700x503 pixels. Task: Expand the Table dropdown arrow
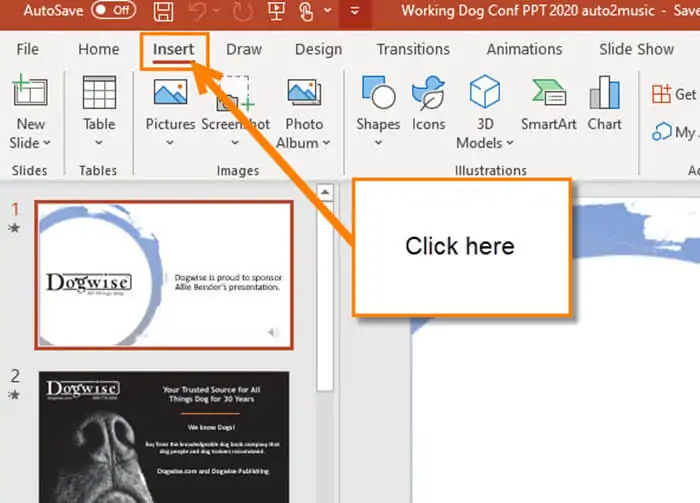point(99,143)
